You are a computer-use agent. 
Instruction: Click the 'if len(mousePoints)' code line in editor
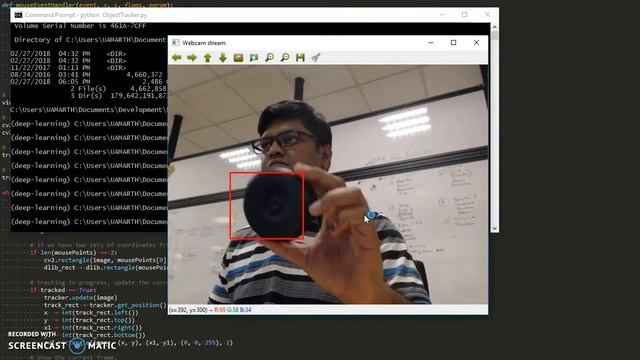tap(73, 253)
